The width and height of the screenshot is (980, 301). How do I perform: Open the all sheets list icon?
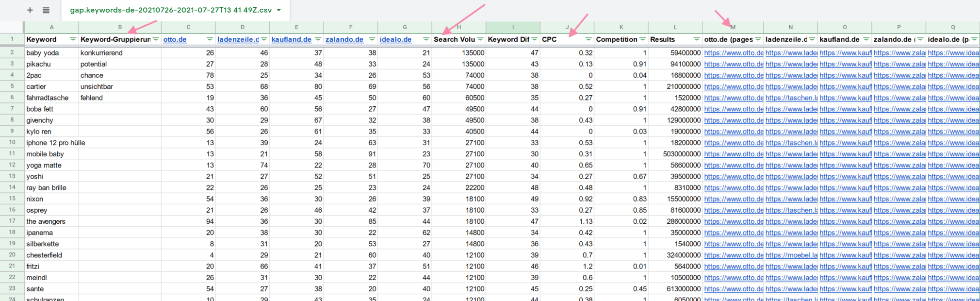coord(46,10)
